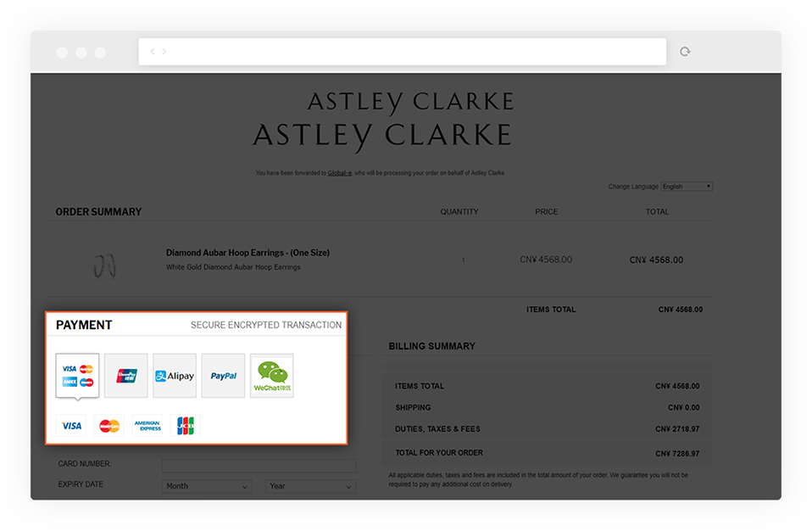The width and height of the screenshot is (812, 531).
Task: Click the CN¥ 2718.97 duties amount
Action: 677,429
